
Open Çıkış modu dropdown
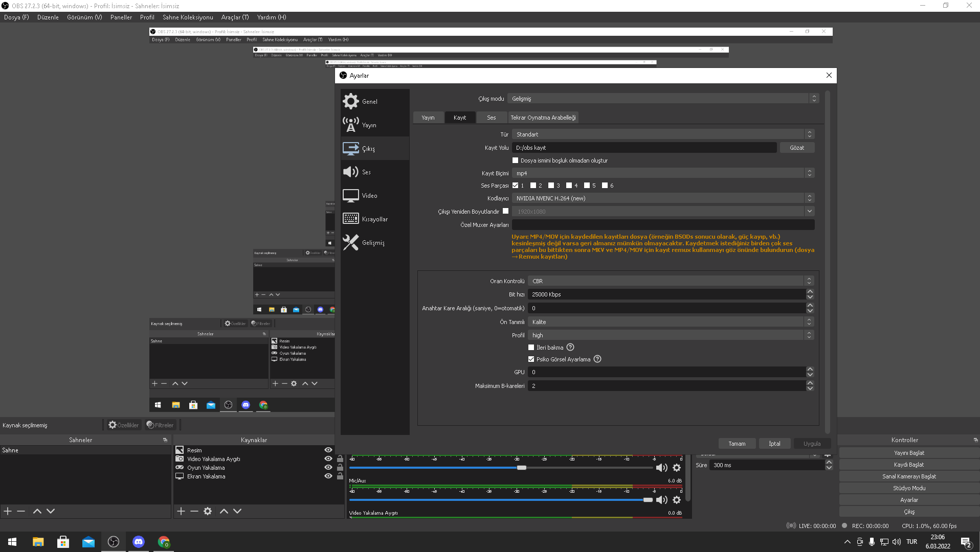tap(663, 98)
